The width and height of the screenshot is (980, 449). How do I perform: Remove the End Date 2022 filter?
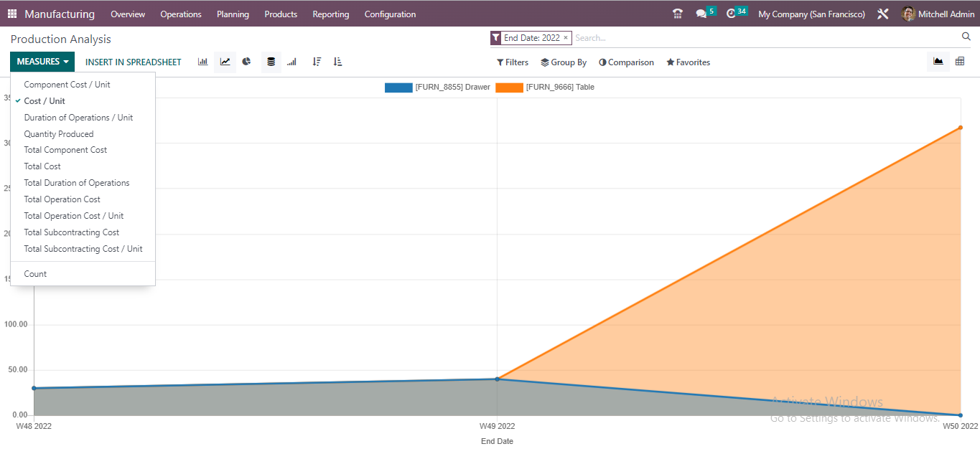(565, 36)
